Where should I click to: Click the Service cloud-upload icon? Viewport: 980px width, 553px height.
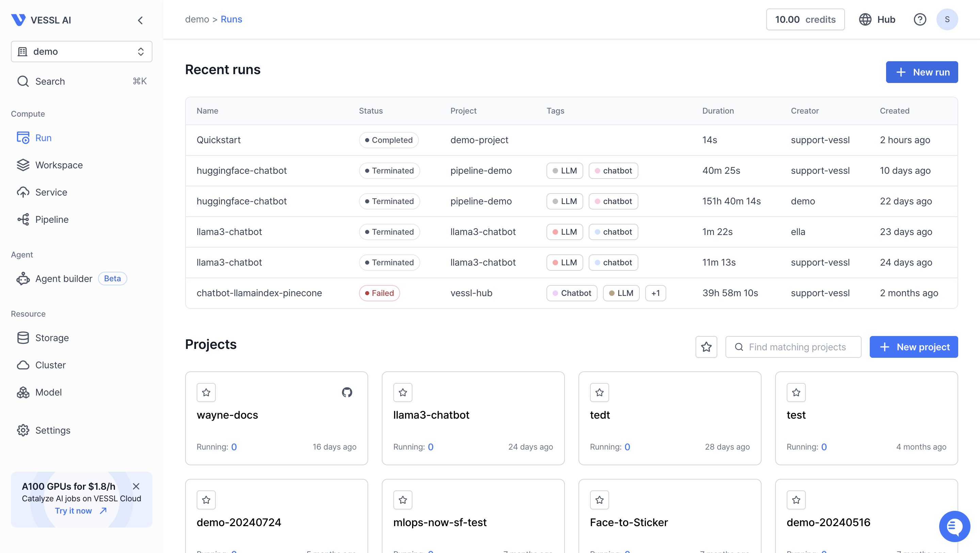(23, 192)
